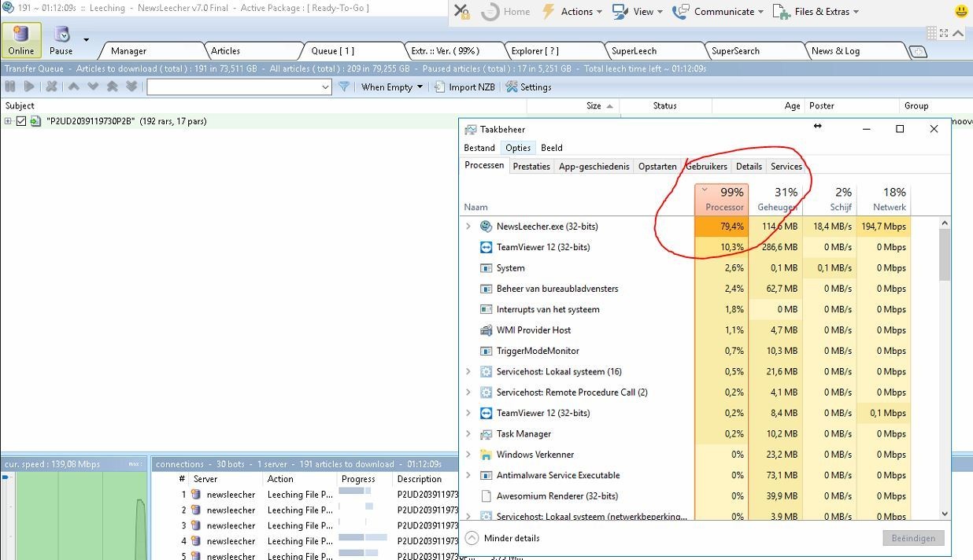Switch to the SuperLeech tab
This screenshot has height=560, width=973.
[634, 51]
